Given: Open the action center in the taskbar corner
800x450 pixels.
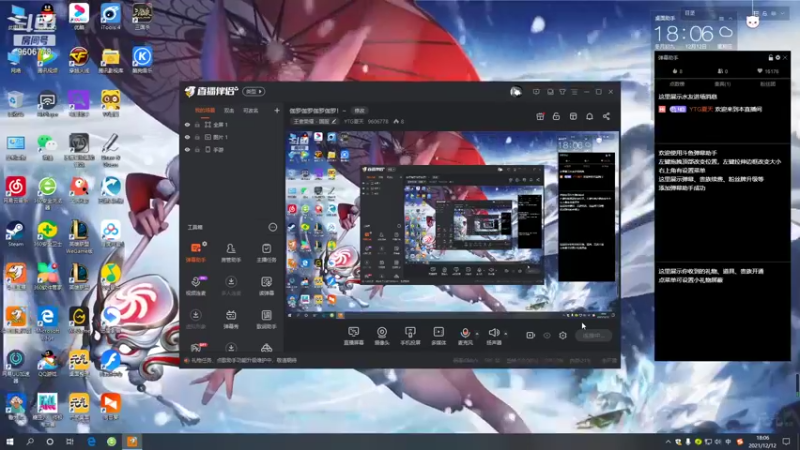Looking at the screenshot, I should [786, 442].
